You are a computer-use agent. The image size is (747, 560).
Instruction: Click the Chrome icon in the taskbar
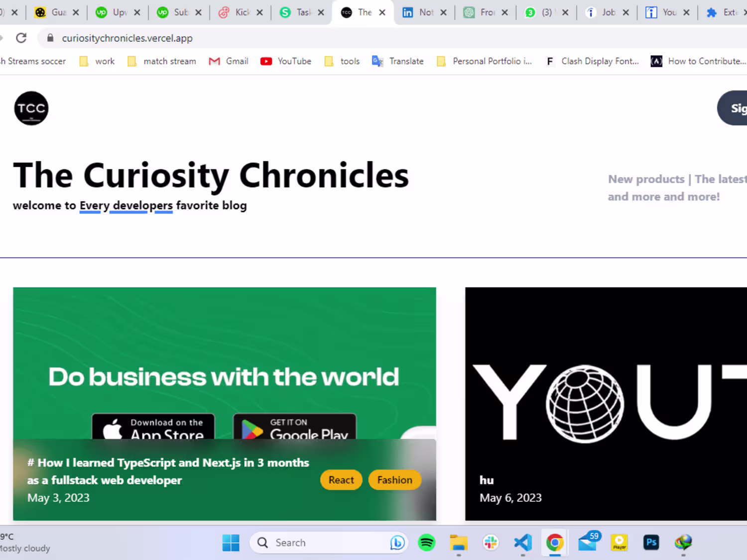555,542
